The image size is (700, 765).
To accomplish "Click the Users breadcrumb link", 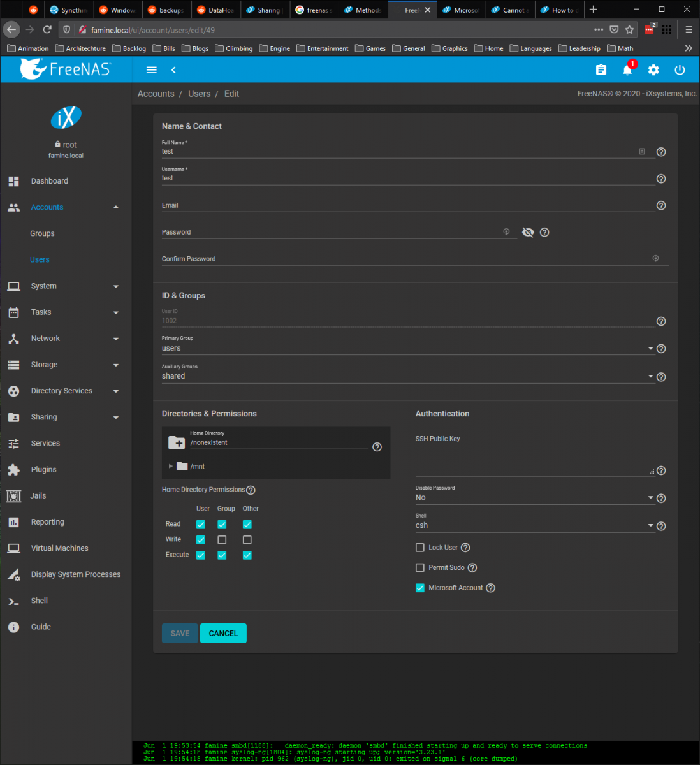I will [x=199, y=94].
